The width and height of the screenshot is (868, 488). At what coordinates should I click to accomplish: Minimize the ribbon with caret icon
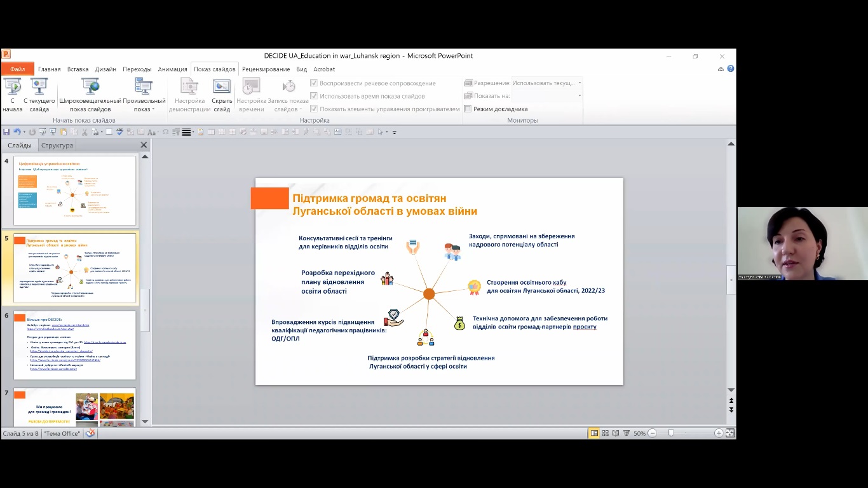[721, 69]
